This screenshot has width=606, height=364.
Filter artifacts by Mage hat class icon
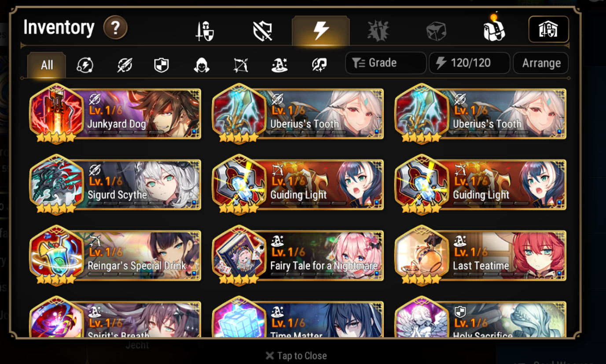pos(279,66)
